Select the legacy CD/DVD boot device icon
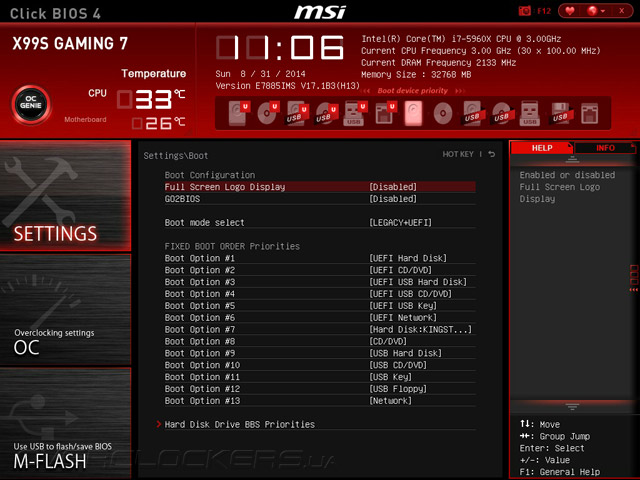Screen dimensions: 640x480 (x=443, y=113)
